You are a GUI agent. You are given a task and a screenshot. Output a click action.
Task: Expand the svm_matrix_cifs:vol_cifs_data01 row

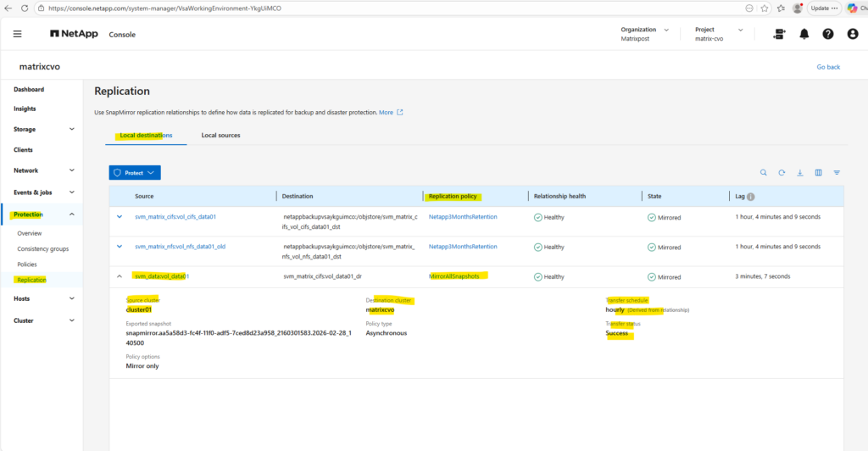[x=120, y=217]
